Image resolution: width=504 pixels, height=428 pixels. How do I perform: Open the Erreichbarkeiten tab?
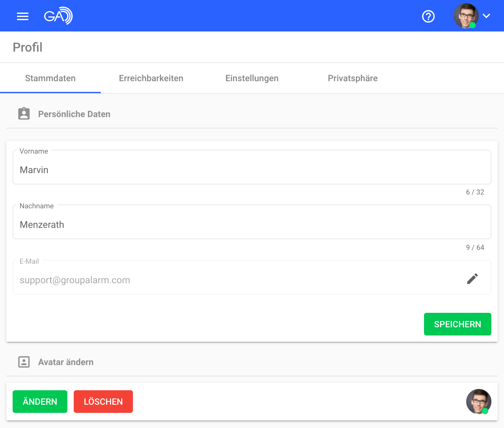(x=151, y=78)
